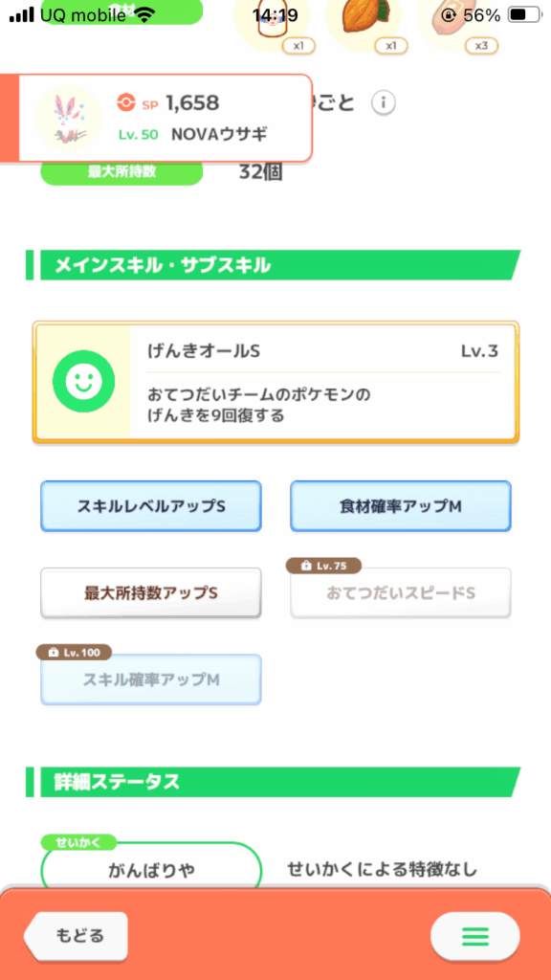The height and width of the screenshot is (980, 551).
Task: Tap the Lv. 75 lock badge
Action: (x=323, y=566)
